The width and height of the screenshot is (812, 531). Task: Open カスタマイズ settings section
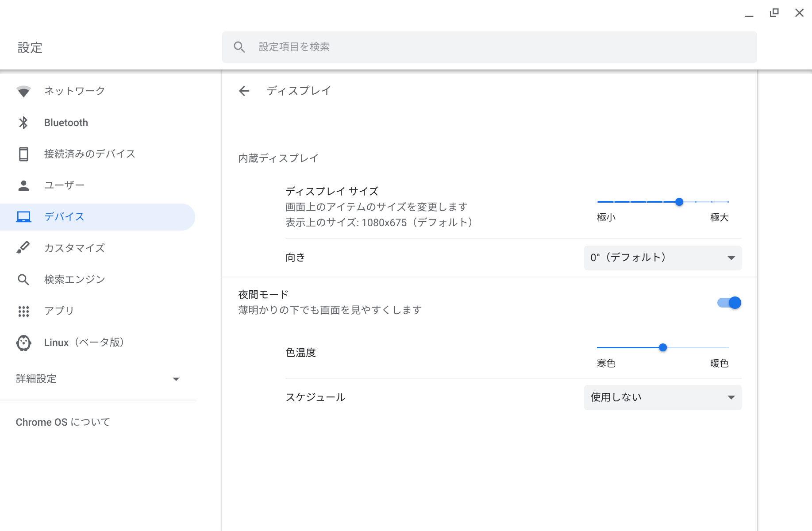74,248
